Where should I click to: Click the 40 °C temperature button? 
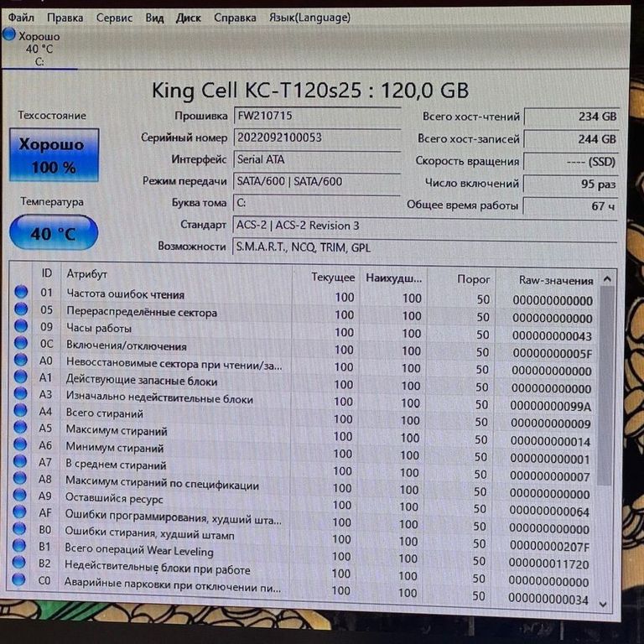(54, 232)
